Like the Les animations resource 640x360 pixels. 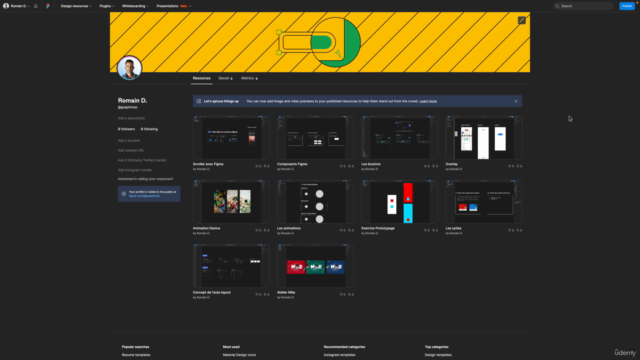(x=341, y=230)
